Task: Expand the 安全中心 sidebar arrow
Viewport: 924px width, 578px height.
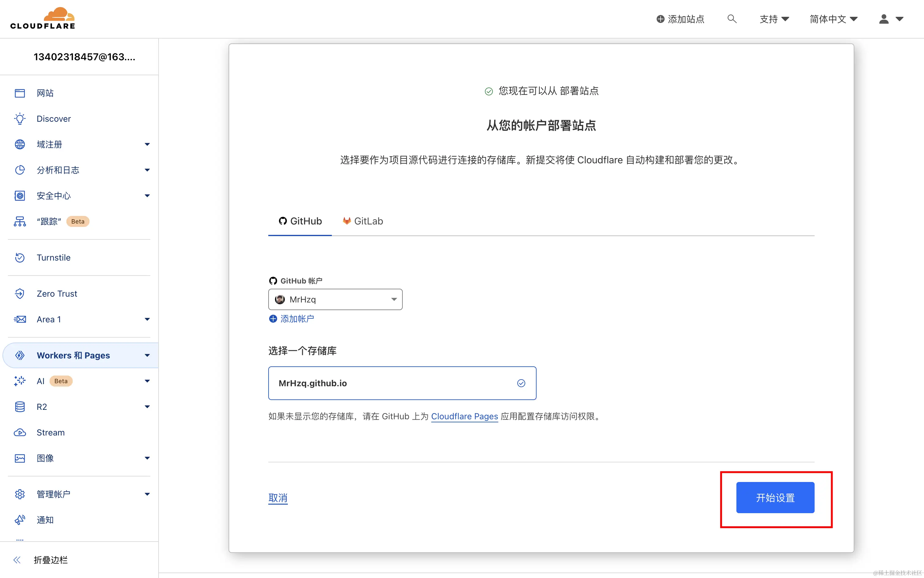Action: point(147,195)
